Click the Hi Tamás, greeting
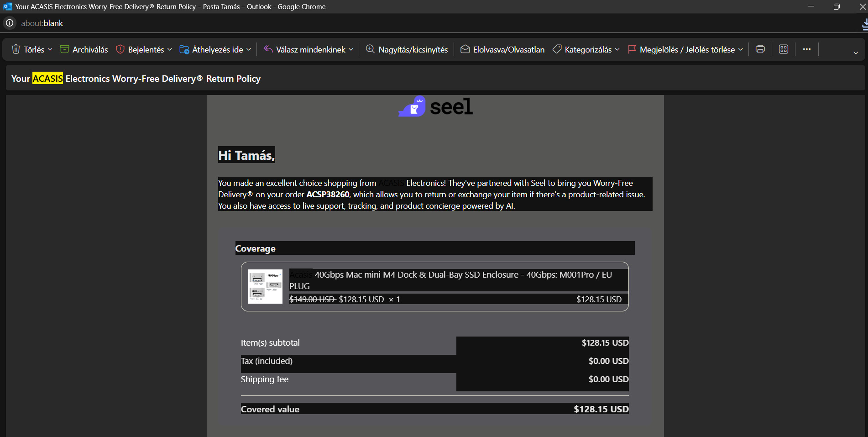This screenshot has width=868, height=437. coord(246,155)
